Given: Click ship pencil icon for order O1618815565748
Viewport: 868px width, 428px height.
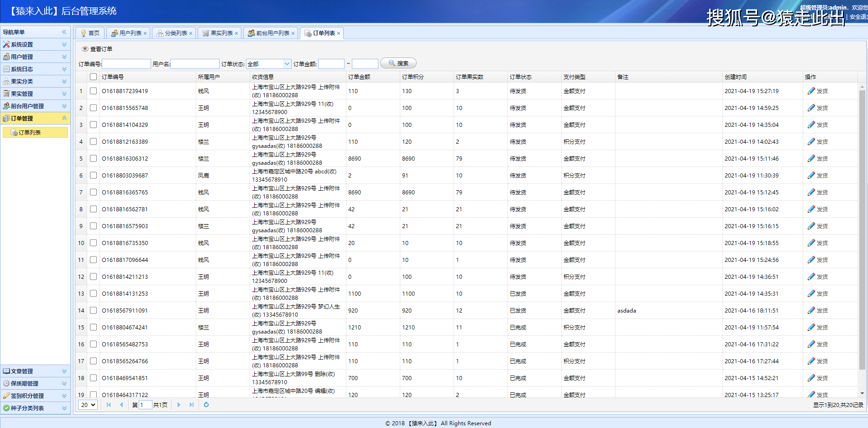Looking at the screenshot, I should 811,108.
